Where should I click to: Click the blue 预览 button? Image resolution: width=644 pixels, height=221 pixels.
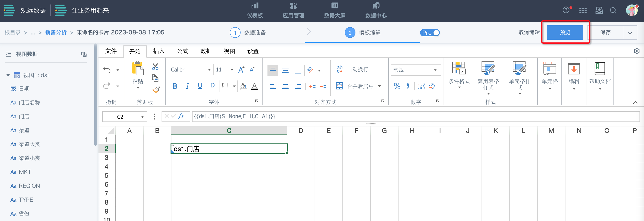(565, 32)
